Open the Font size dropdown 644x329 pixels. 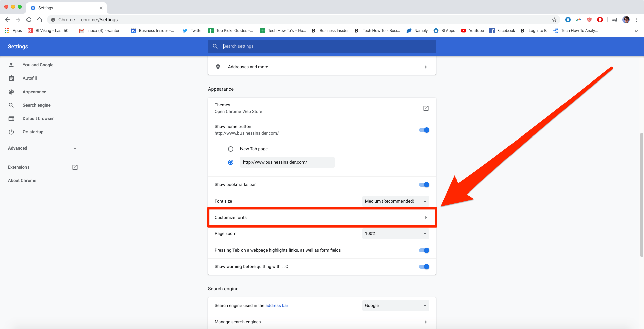point(396,201)
